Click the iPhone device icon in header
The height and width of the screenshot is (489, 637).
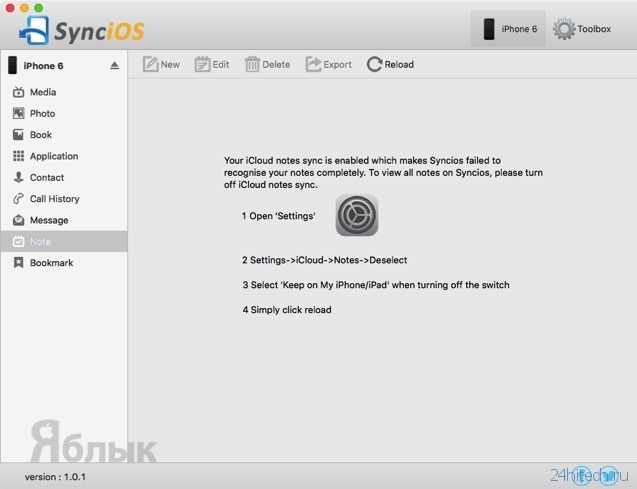click(x=489, y=29)
